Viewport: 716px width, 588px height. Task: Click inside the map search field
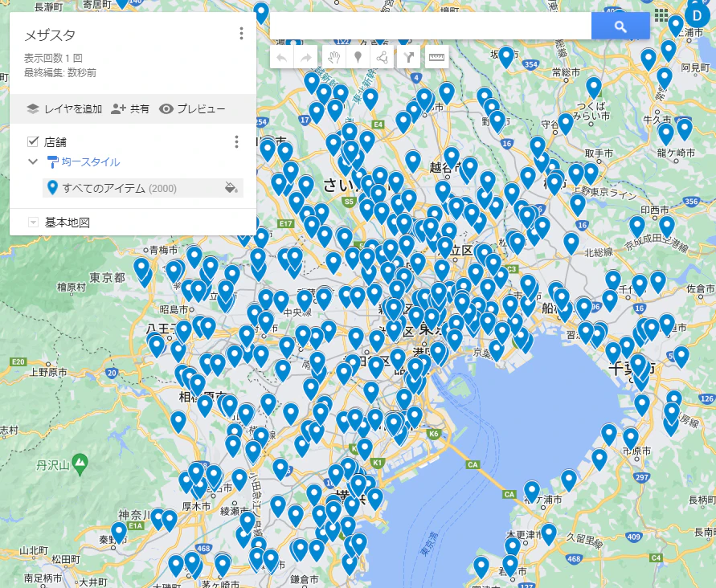pos(431,26)
